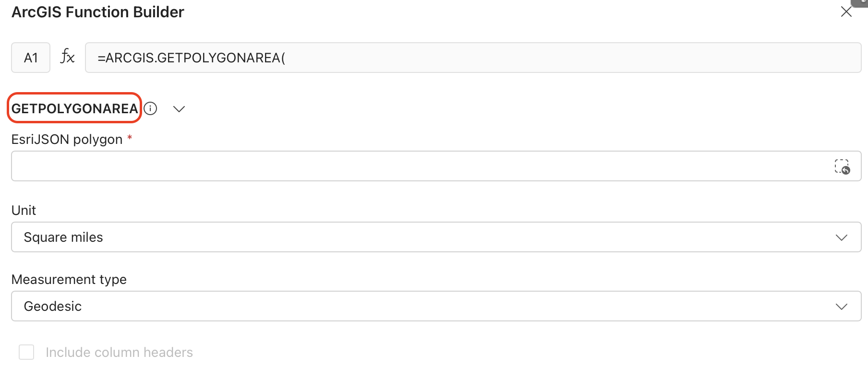Image resolution: width=868 pixels, height=378 pixels.
Task: Click the cell range selector icon
Action: tap(842, 166)
